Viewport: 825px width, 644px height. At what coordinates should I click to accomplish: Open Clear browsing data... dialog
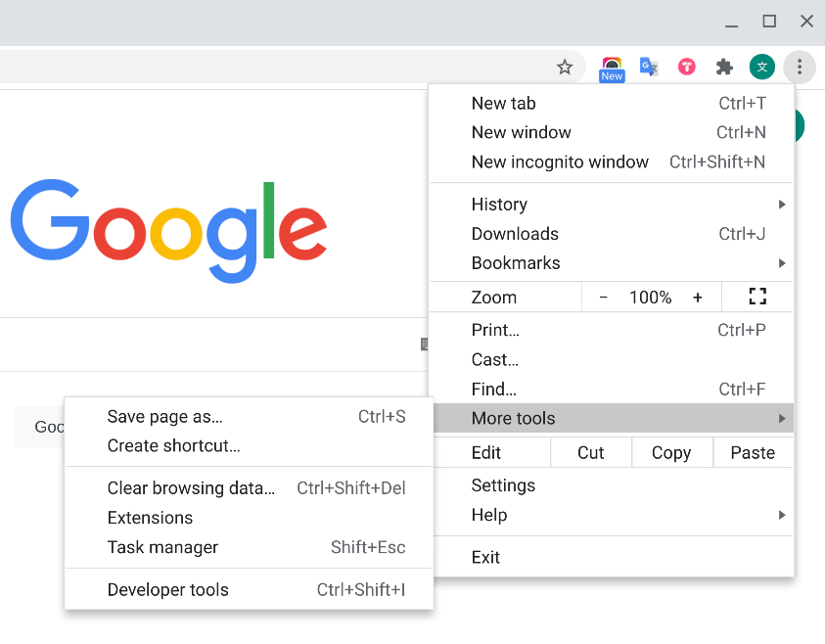click(249, 487)
